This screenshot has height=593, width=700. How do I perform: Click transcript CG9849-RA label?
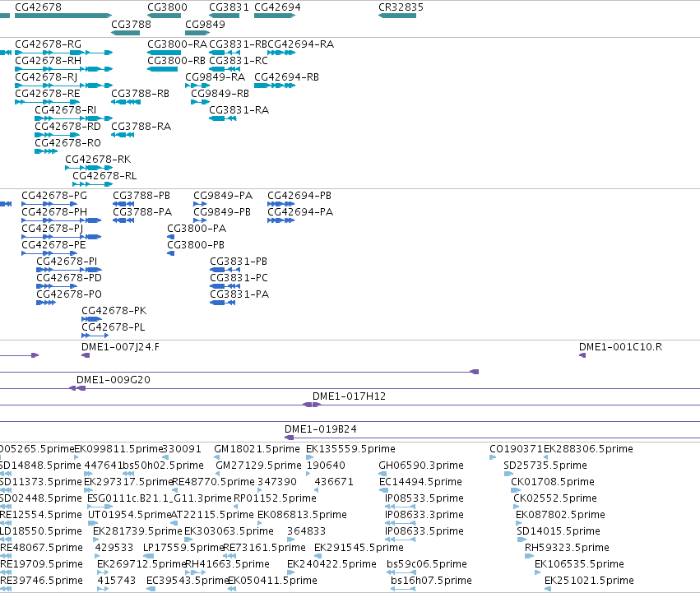pos(216,77)
